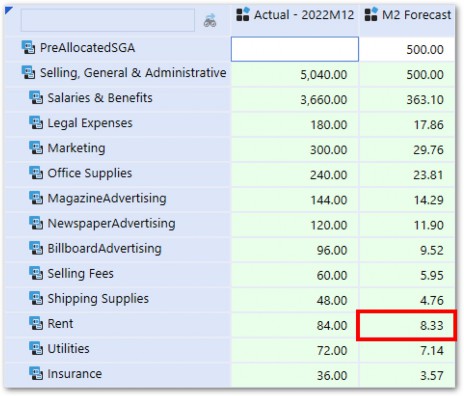Click the 144.00 MagazineAdvertising cell
This screenshot has width=464, height=396.
(295, 200)
